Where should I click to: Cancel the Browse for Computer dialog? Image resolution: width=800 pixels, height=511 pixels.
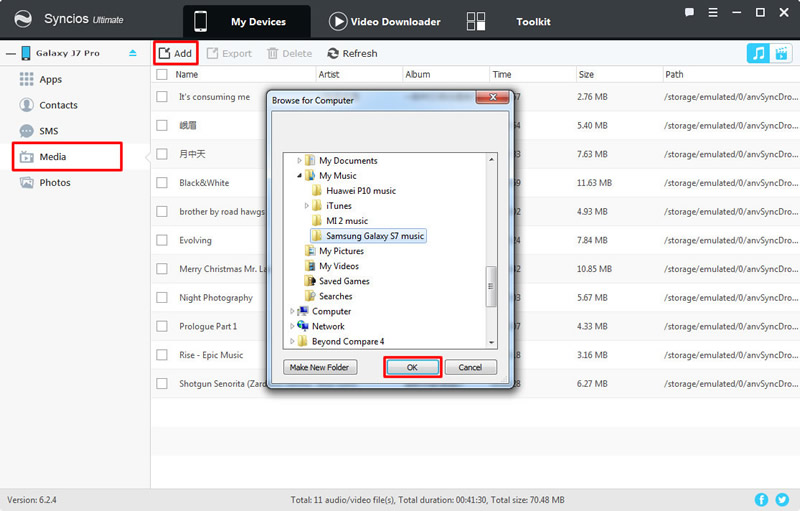[x=470, y=367]
